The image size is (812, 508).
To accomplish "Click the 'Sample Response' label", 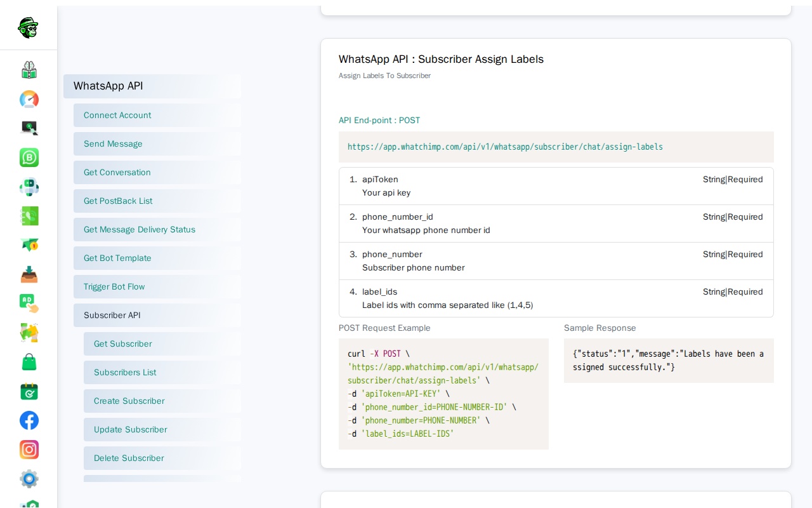I will pos(600,328).
